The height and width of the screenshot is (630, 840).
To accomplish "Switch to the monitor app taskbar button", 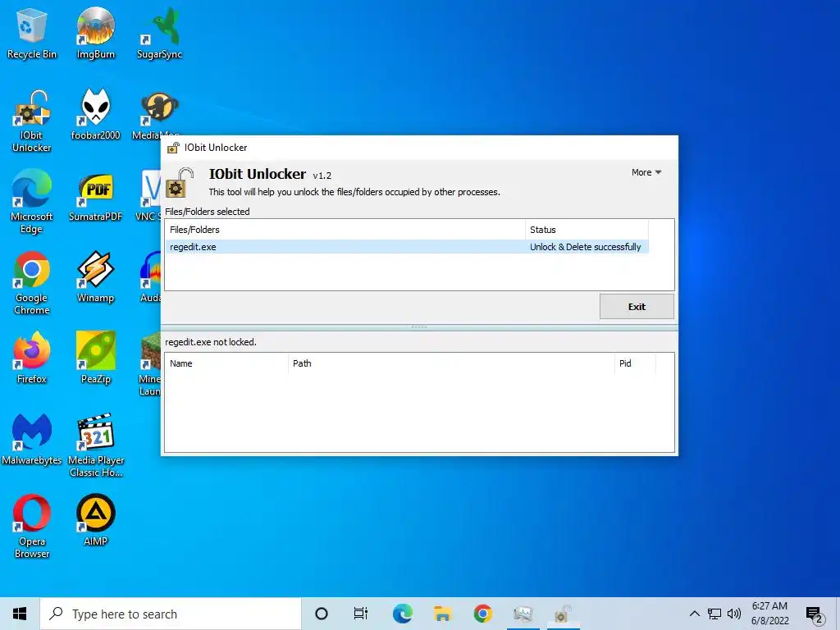I will click(x=523, y=614).
